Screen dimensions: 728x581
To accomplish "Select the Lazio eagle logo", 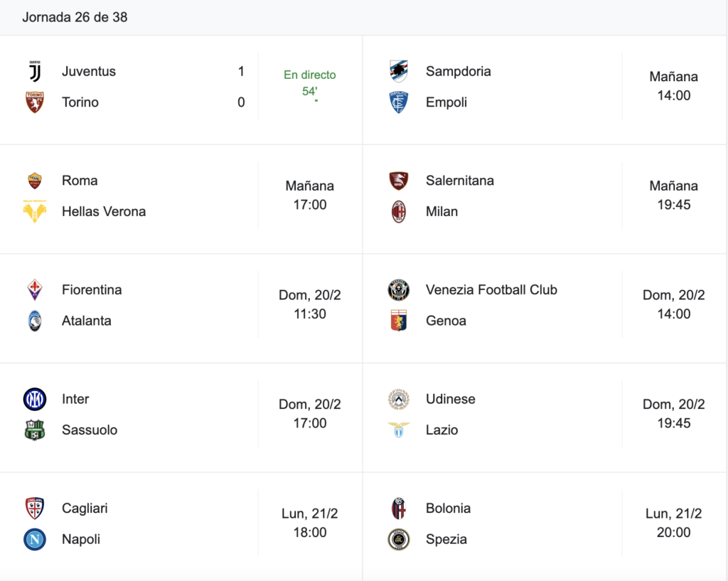I will (x=399, y=430).
